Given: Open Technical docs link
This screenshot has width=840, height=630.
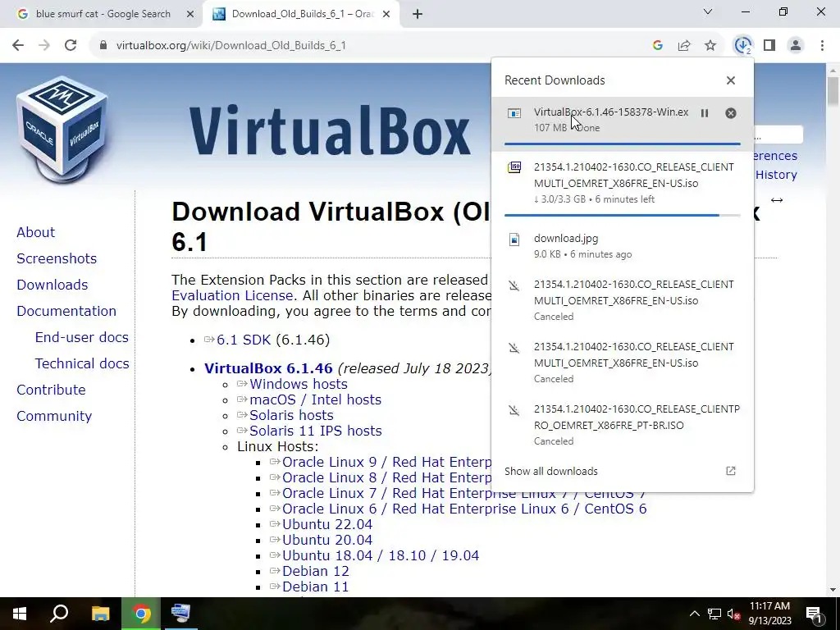Looking at the screenshot, I should (82, 363).
